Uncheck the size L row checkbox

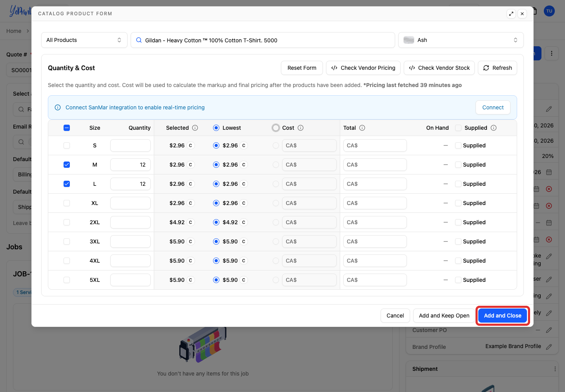(x=67, y=184)
